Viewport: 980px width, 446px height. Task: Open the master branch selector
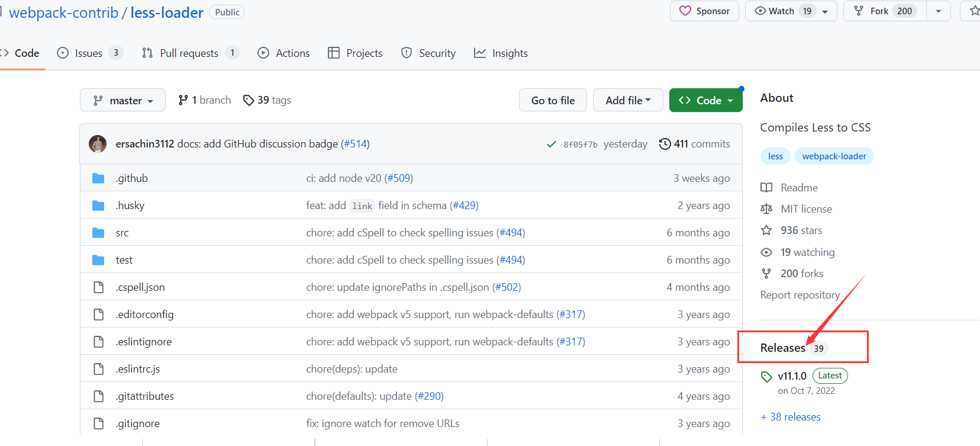(x=122, y=100)
